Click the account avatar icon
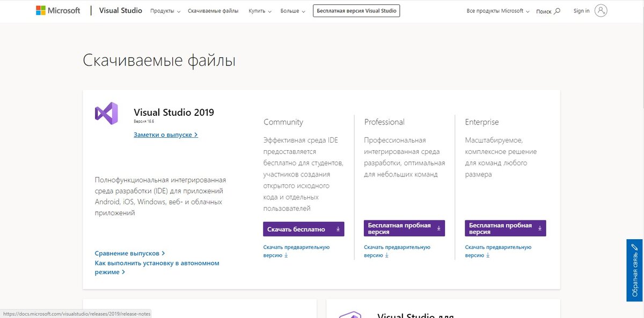The width and height of the screenshot is (644, 318). (x=601, y=11)
